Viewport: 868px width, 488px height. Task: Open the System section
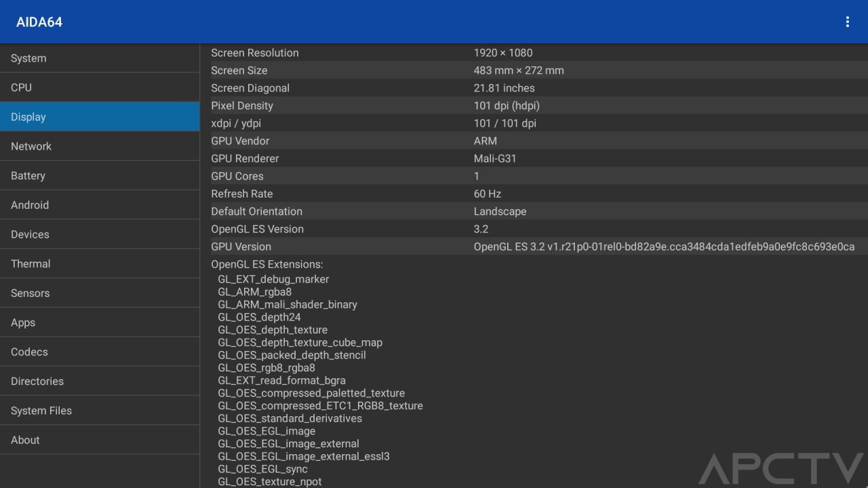100,58
